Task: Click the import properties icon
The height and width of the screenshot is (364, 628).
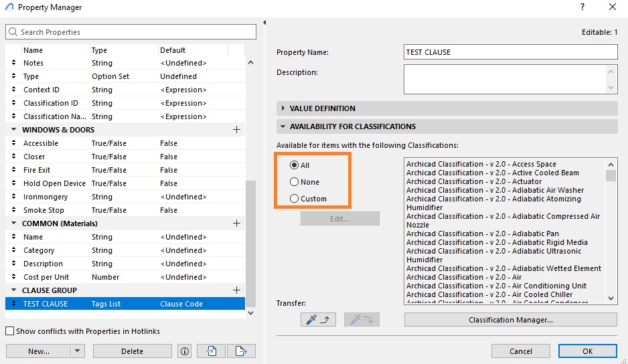Action: pos(211,351)
